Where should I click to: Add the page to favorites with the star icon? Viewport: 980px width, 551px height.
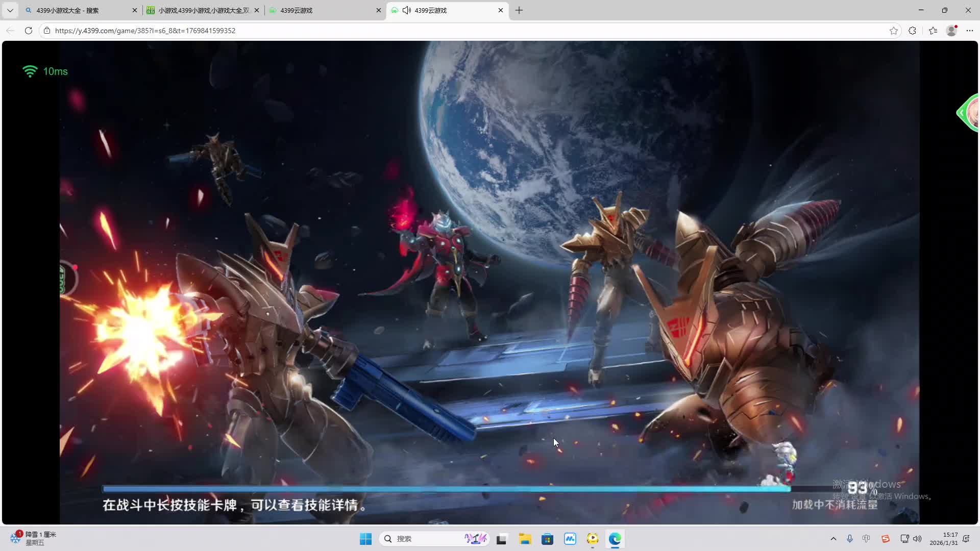tap(893, 31)
